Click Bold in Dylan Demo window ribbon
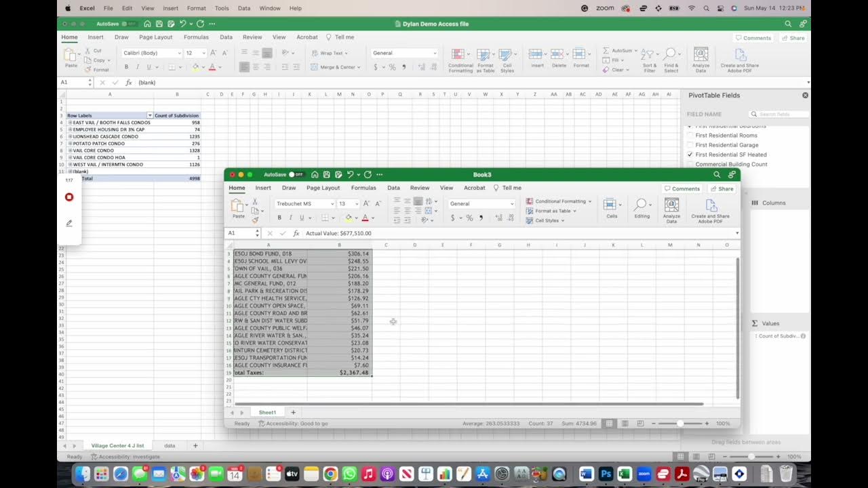The image size is (868, 488). [x=126, y=67]
